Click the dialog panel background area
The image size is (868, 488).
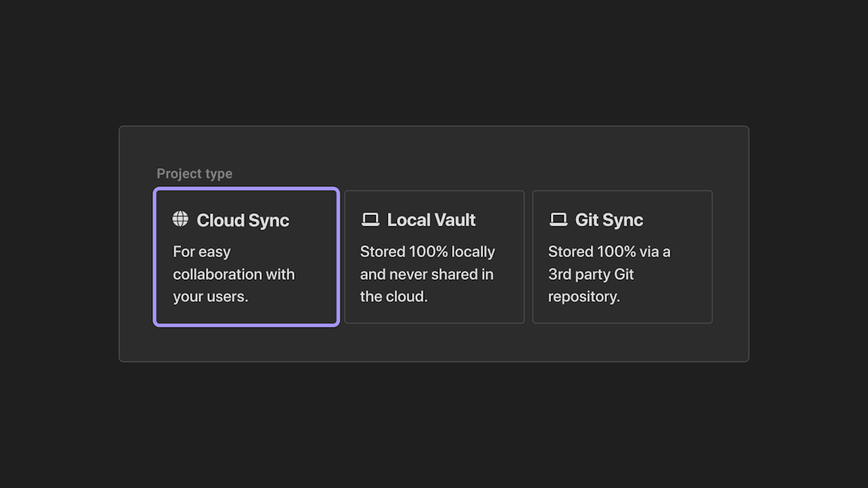click(x=434, y=347)
